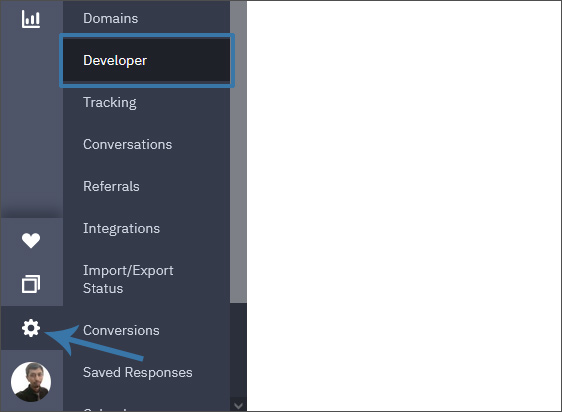Screen dimensions: 562x412
Task: Click the heart icon in sidebar
Action: pos(31,240)
